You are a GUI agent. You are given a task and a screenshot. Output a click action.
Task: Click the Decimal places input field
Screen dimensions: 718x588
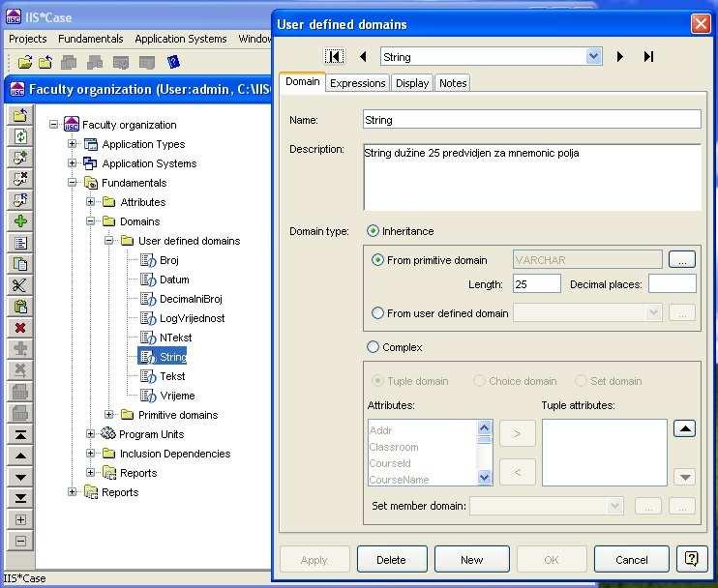pyautogui.click(x=673, y=284)
